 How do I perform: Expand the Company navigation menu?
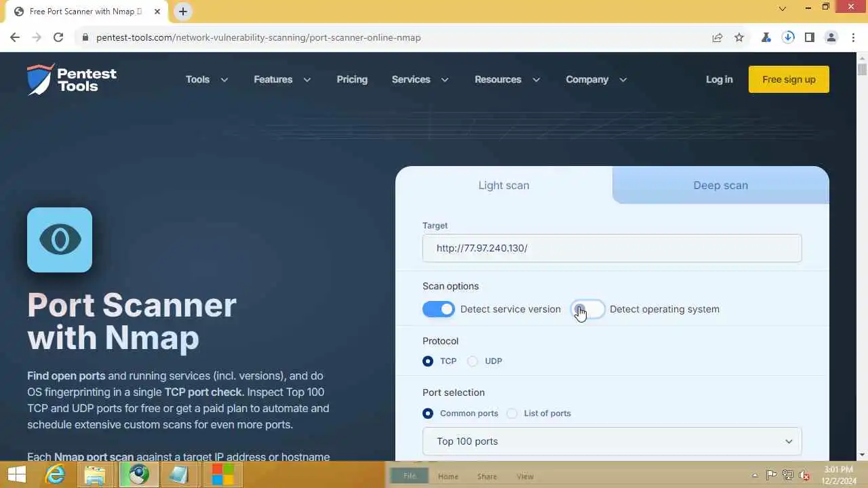pyautogui.click(x=596, y=79)
